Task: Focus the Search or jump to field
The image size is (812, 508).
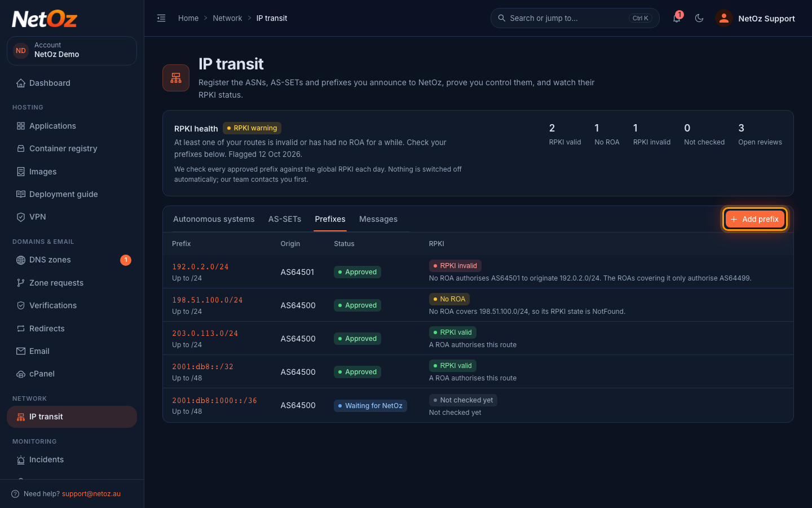Action: (575, 18)
